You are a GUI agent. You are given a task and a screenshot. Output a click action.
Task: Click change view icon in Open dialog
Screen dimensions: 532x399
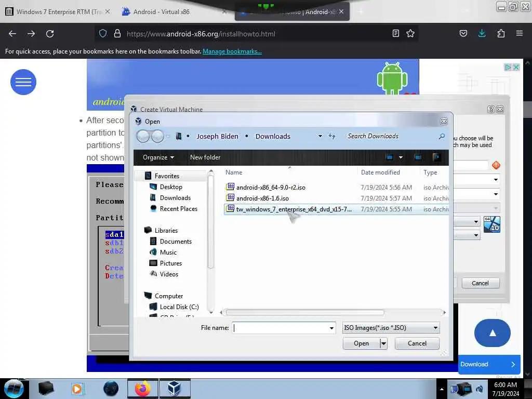coord(390,157)
